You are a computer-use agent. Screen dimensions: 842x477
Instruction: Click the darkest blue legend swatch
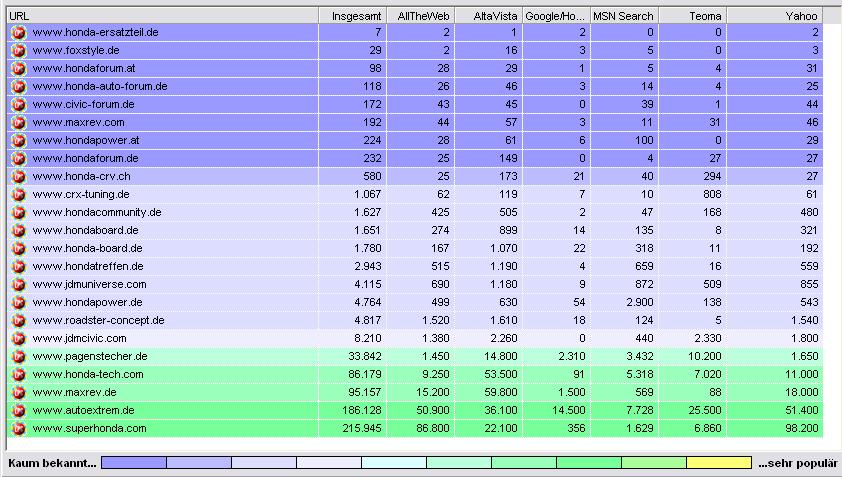pos(134,463)
